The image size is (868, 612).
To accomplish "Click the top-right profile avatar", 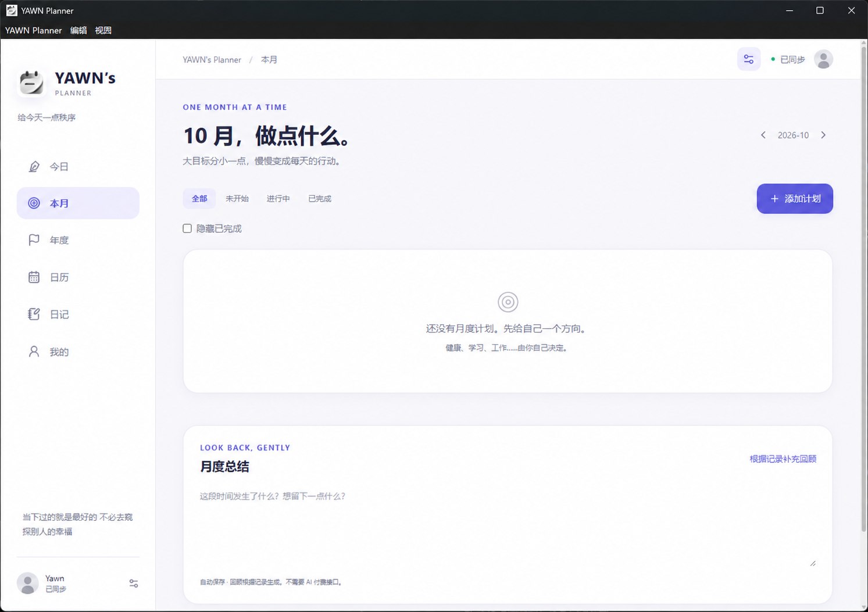I will [823, 59].
